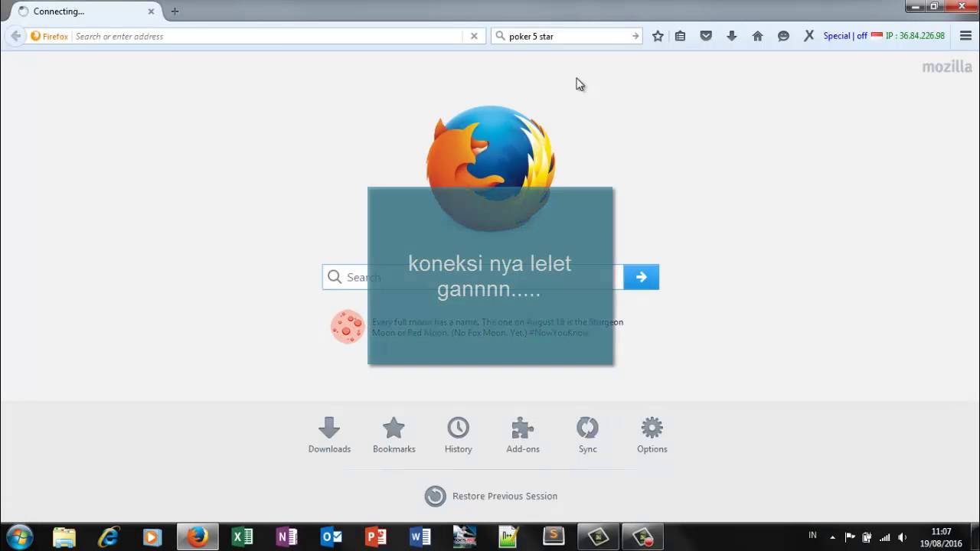The width and height of the screenshot is (980, 551).
Task: Open Firefox Hello chat smiley icon
Action: click(783, 36)
